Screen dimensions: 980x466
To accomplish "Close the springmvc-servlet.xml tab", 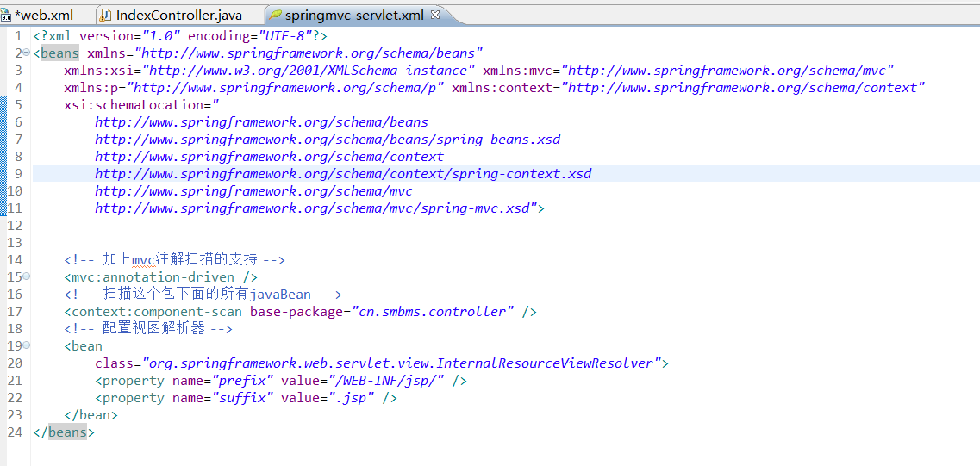I will pos(435,14).
